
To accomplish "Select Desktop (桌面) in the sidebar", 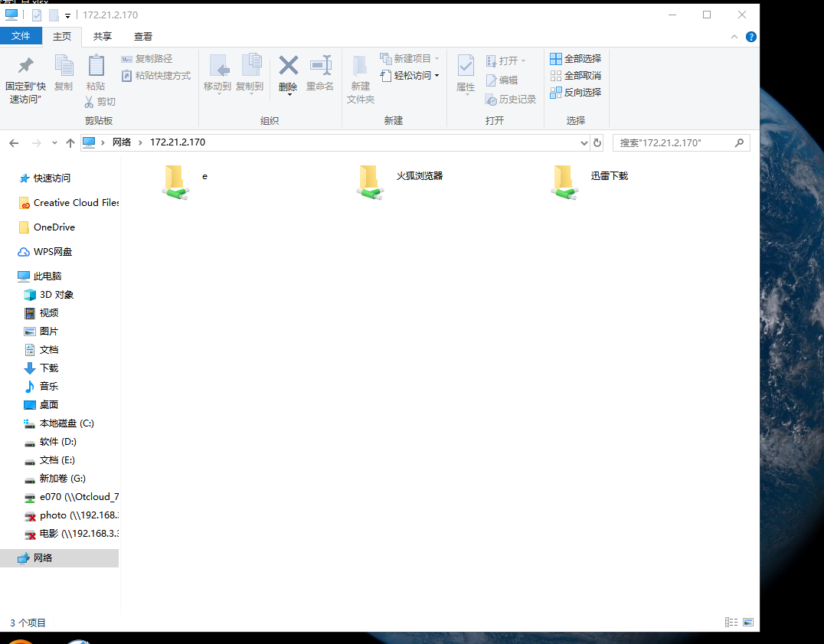I will [41, 405].
